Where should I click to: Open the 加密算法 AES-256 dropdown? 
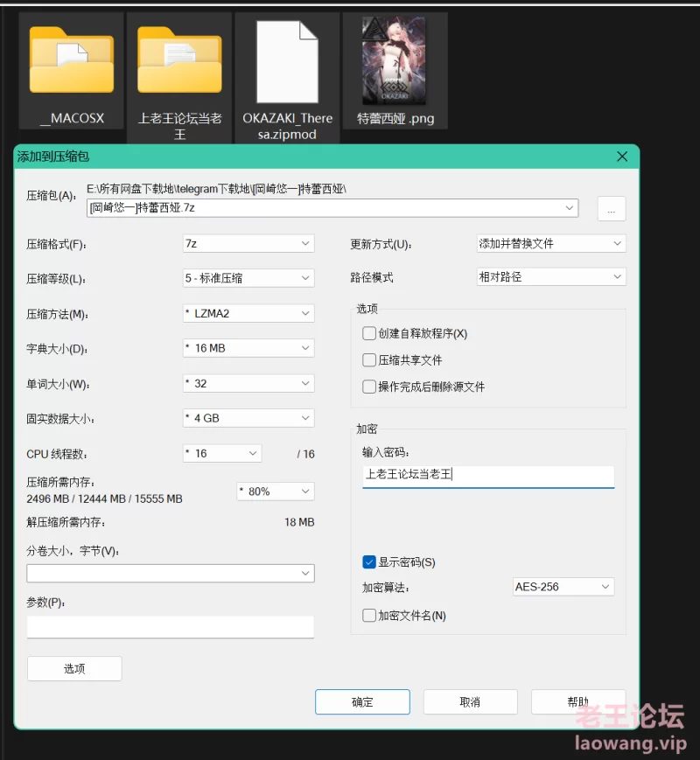click(x=563, y=587)
